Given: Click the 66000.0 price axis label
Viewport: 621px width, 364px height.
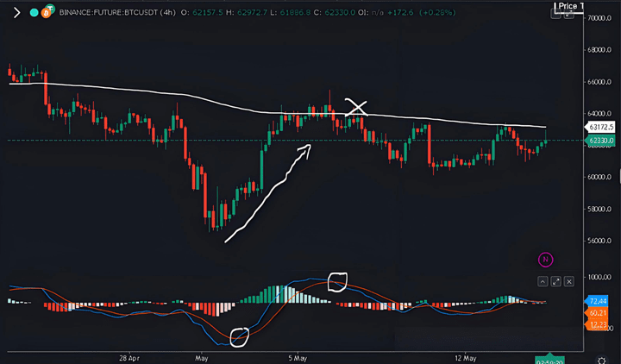Looking at the screenshot, I should click(599, 82).
